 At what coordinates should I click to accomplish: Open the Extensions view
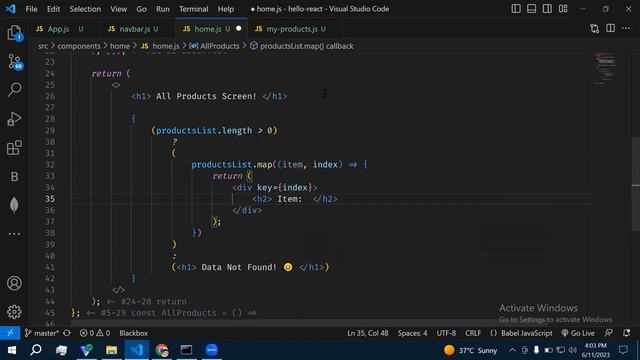point(14,148)
